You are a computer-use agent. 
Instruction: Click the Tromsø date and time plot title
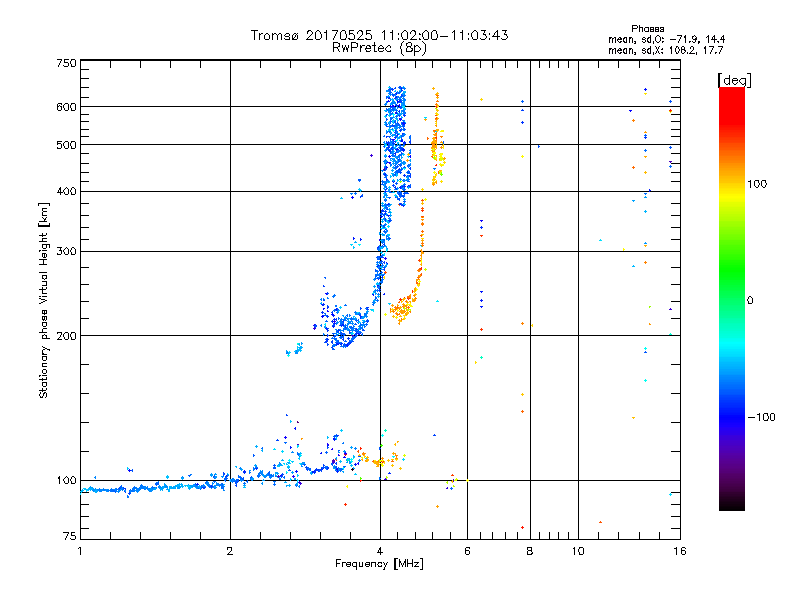click(x=379, y=35)
